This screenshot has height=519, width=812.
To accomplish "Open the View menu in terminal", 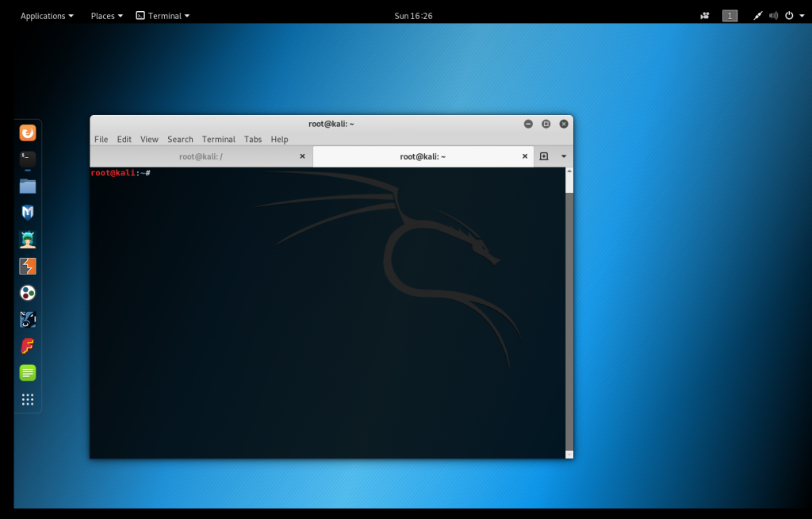I will [149, 139].
